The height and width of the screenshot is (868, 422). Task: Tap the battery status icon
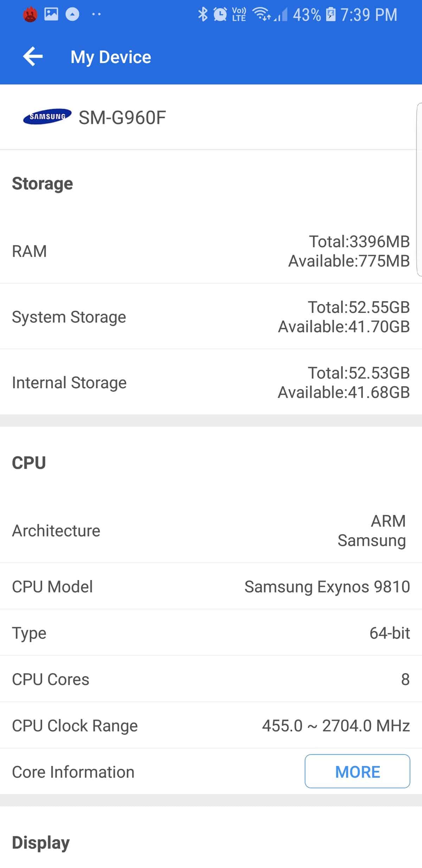point(331,14)
